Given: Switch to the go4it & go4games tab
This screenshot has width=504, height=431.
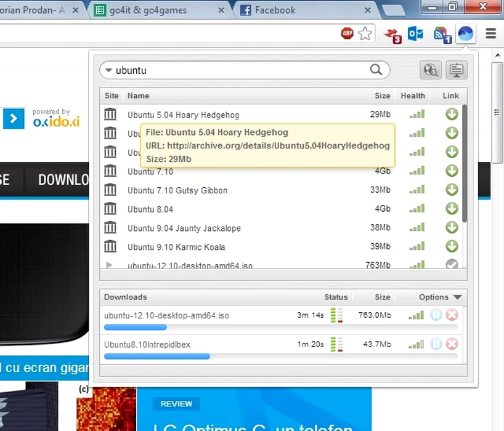Looking at the screenshot, I should tap(160, 10).
